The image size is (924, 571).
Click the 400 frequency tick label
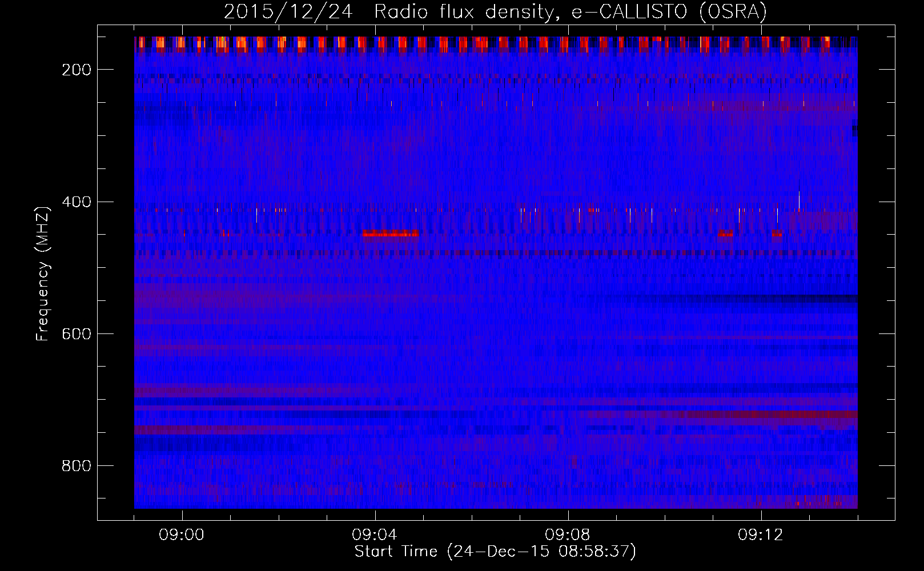tap(77, 202)
